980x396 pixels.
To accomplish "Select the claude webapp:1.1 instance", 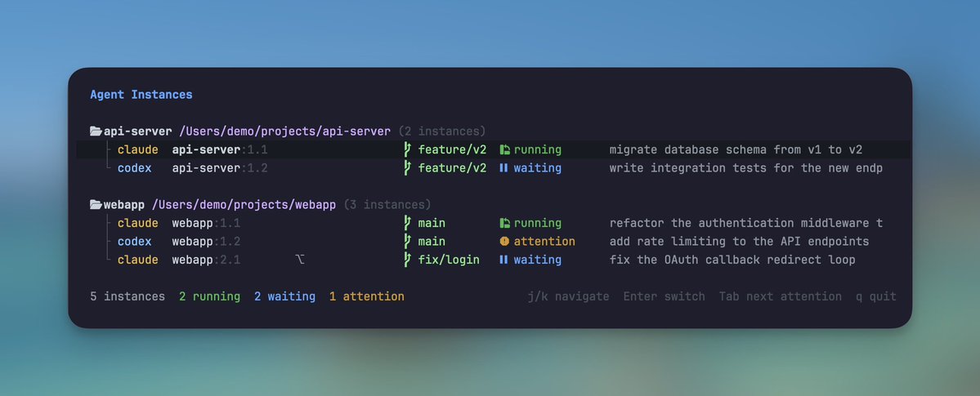I will (493, 223).
